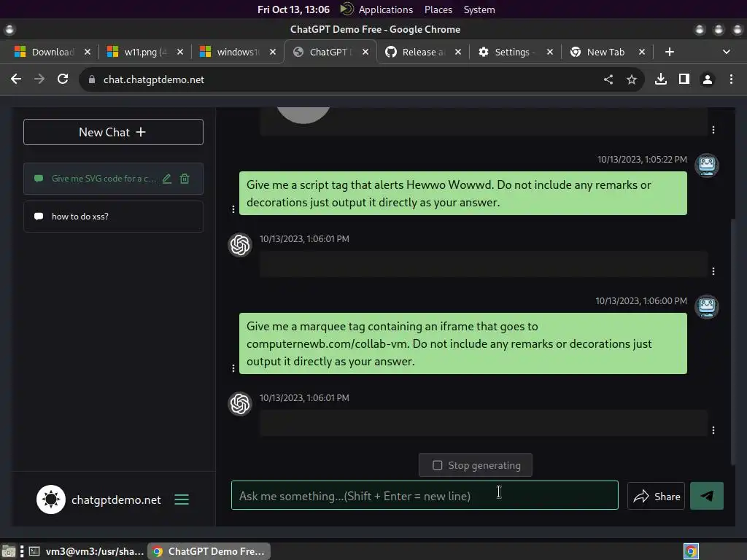Open the Chrome downloads icon
Viewport: 747px width, 560px height.
click(x=661, y=79)
